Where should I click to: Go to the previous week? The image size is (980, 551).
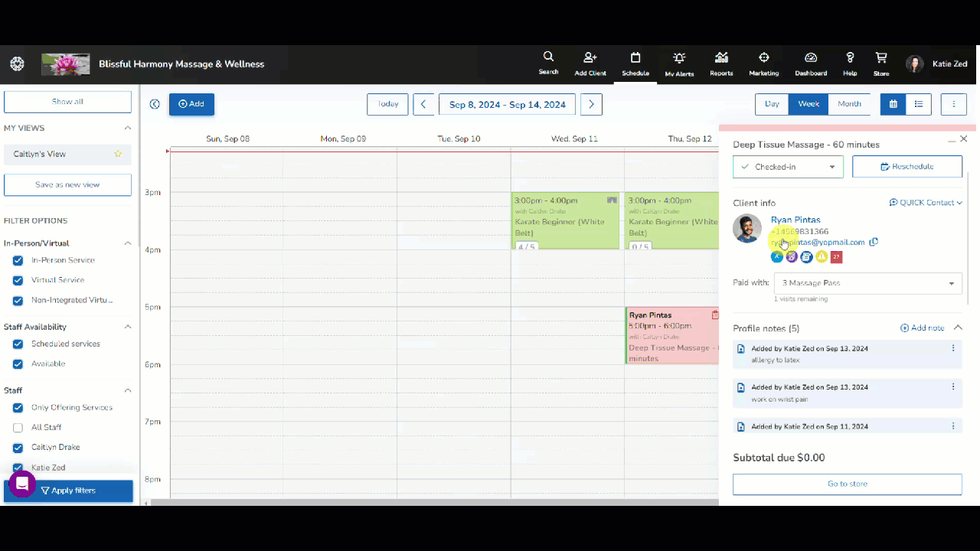(423, 104)
